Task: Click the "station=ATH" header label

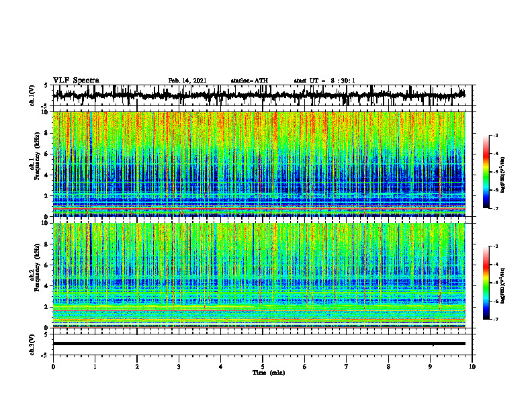Action: 249,81
